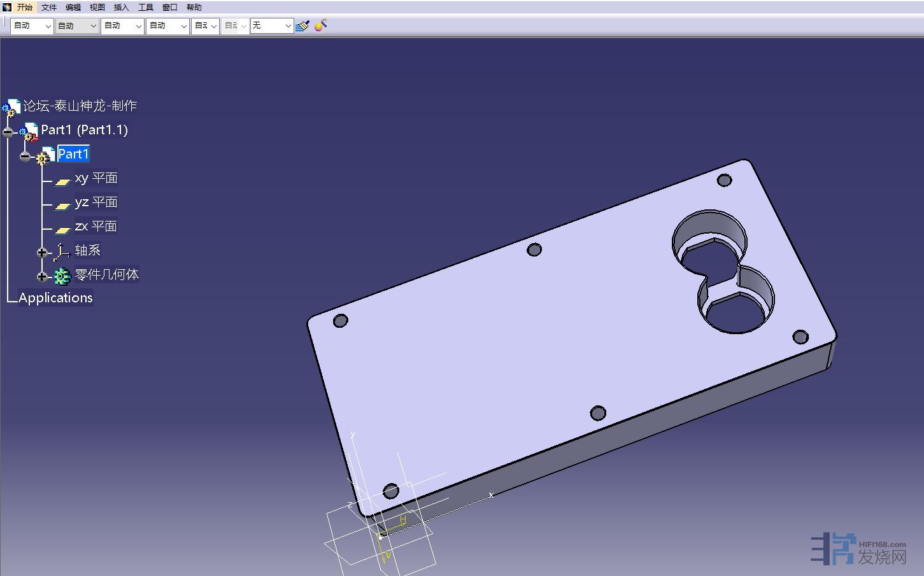
Task: Open the 文件 menu
Action: pyautogui.click(x=49, y=8)
